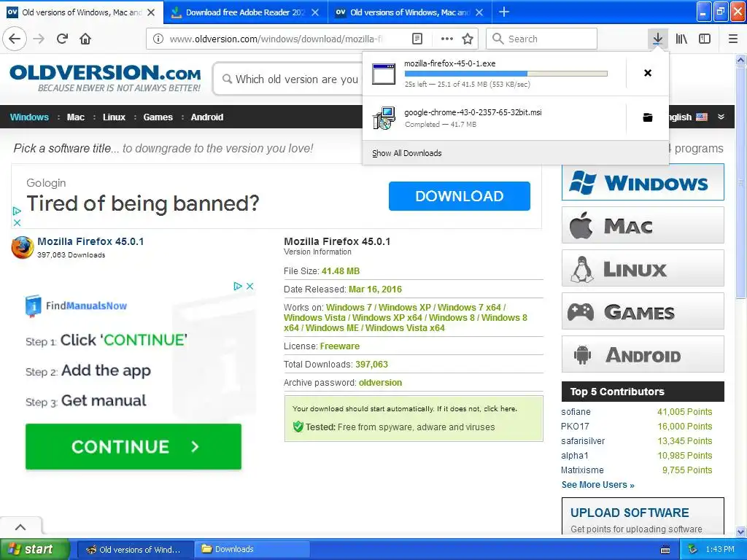Close the FindManualsNow ad with X

249,286
